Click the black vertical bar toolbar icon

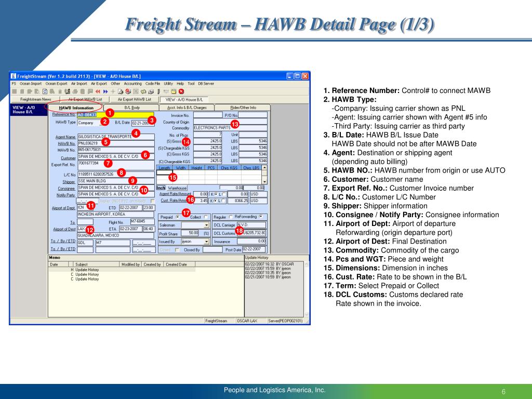[x=158, y=91]
